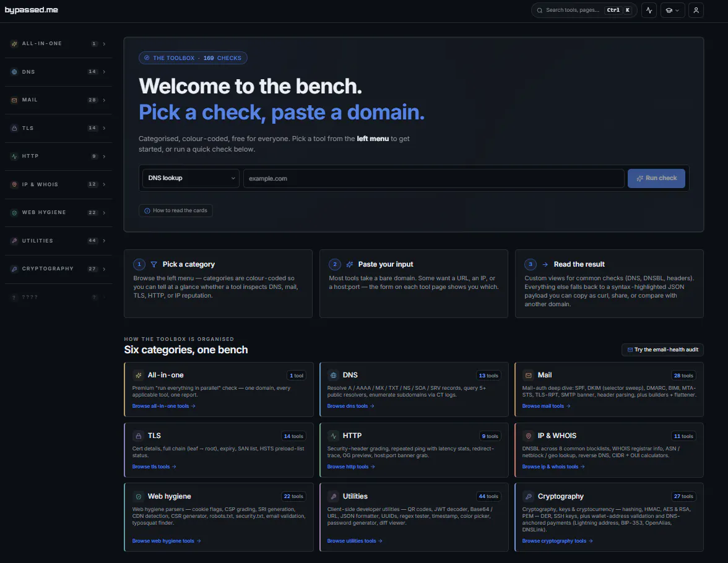Open Browse web hygiene tools link
The width and height of the screenshot is (728, 563).
[x=167, y=541]
